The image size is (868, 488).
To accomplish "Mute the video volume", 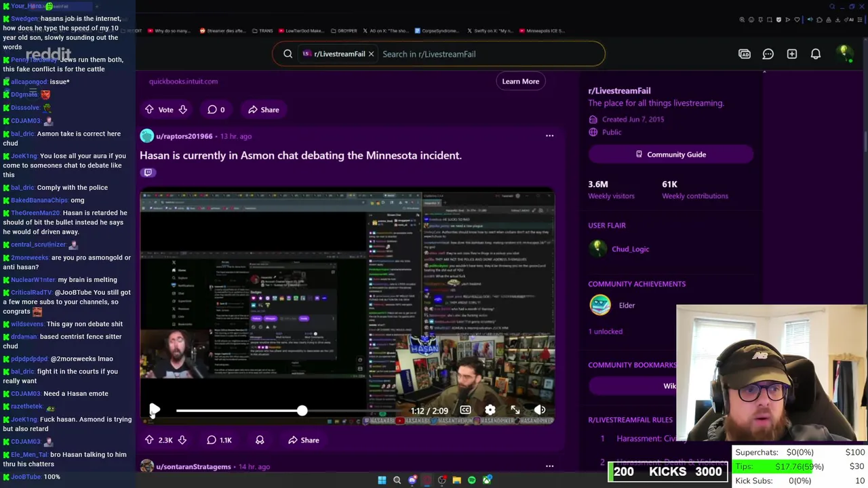I will click(x=540, y=410).
